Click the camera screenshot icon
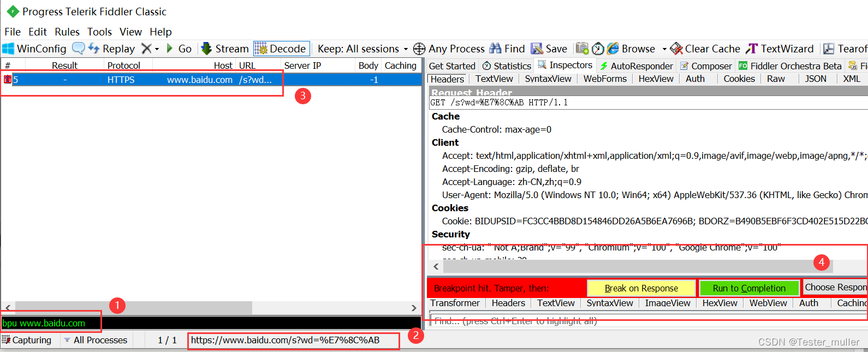 [582, 49]
